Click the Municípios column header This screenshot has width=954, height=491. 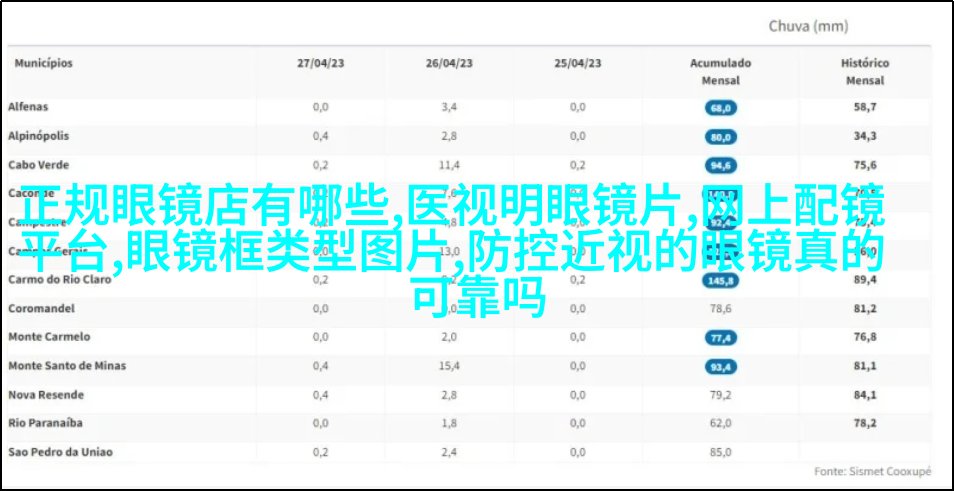[x=43, y=63]
